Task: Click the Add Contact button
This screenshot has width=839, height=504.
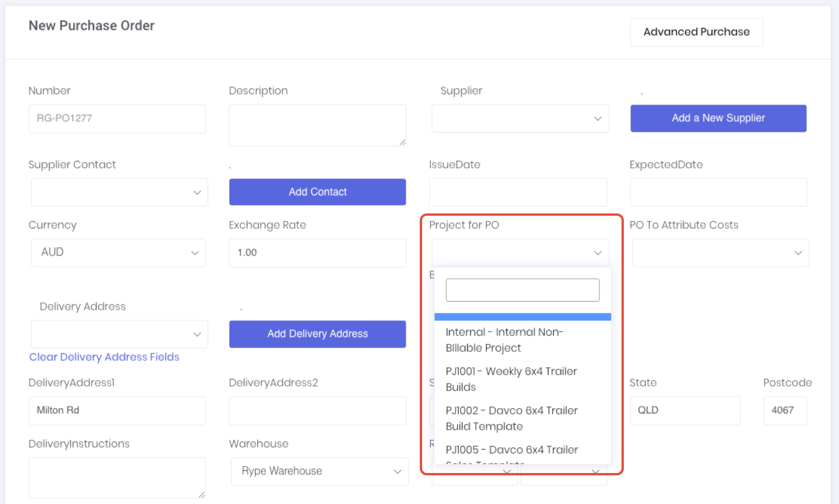Action: 317,192
